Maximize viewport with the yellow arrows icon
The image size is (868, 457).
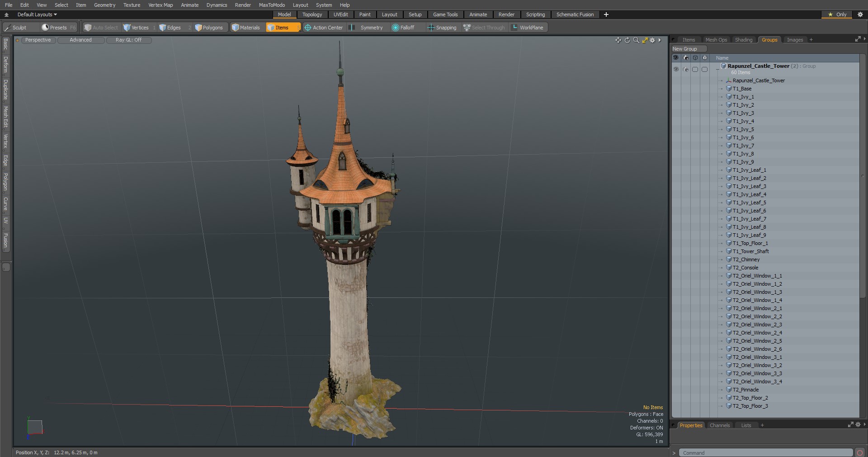pos(645,40)
